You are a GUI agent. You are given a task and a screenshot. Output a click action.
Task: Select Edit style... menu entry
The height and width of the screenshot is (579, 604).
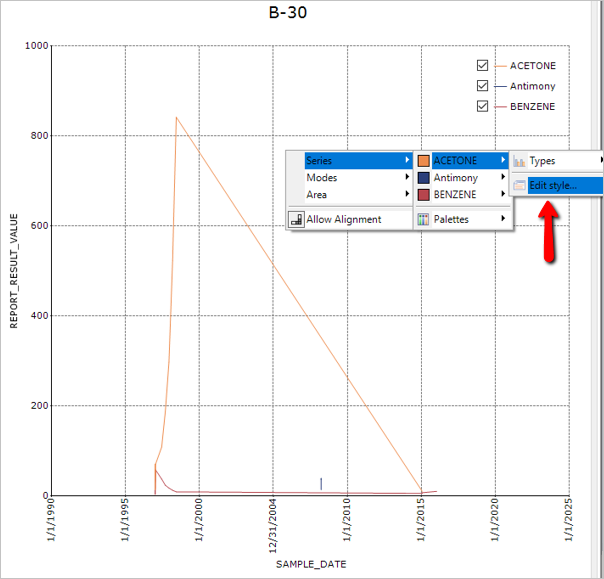553,185
